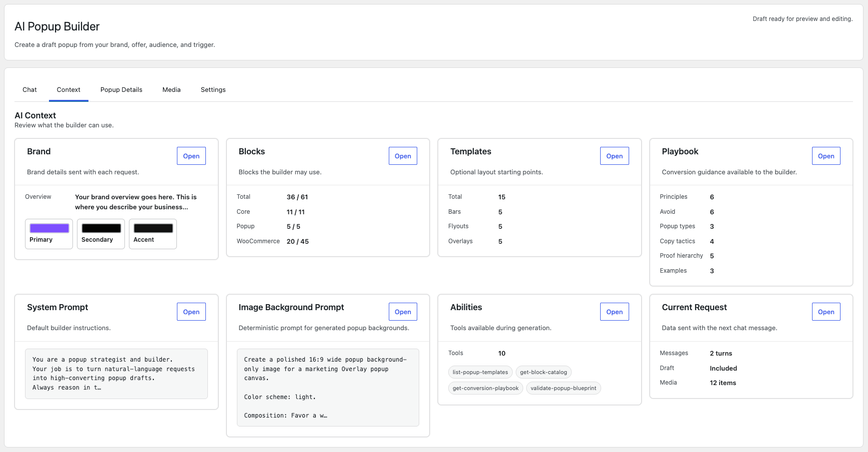Open the Popup Details tab
The image size is (868, 452).
121,90
